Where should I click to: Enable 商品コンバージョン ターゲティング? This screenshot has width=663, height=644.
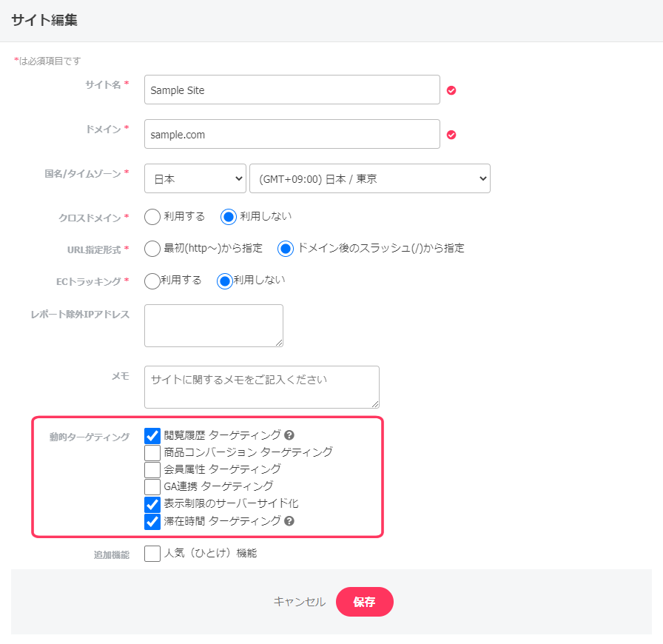tap(152, 453)
